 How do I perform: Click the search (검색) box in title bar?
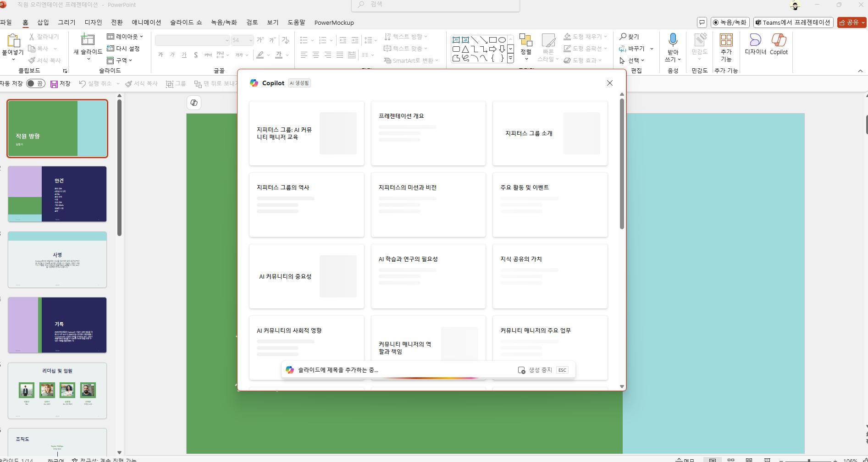click(x=436, y=5)
